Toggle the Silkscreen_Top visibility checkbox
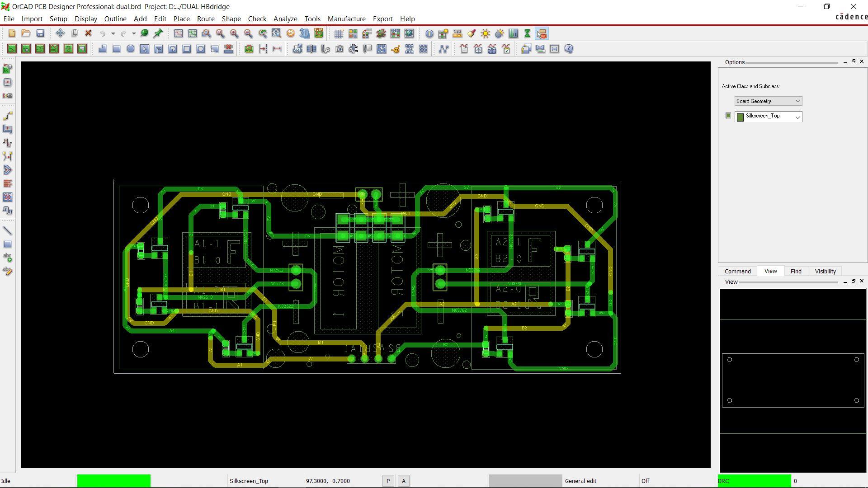Screen dimensions: 868x488 click(728, 116)
